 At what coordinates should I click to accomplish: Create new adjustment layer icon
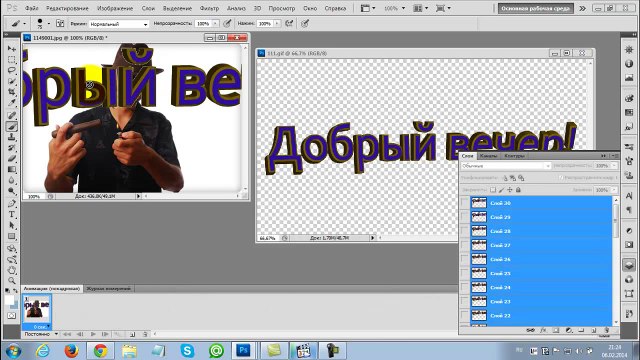[x=569, y=330]
